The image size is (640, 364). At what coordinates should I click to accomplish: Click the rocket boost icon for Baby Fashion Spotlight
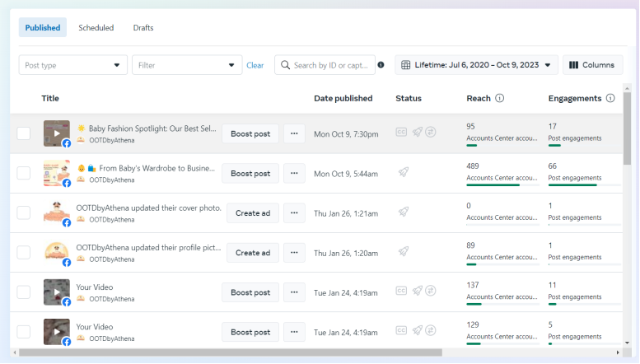417,133
